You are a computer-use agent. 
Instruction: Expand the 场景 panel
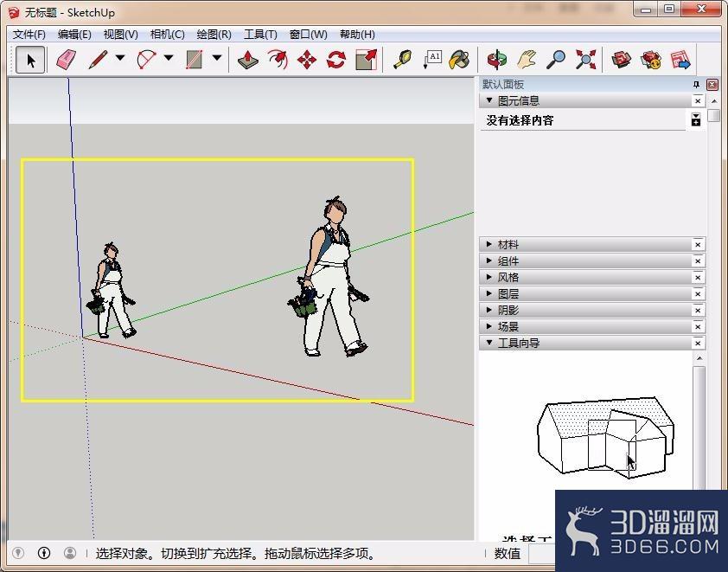[x=489, y=326]
